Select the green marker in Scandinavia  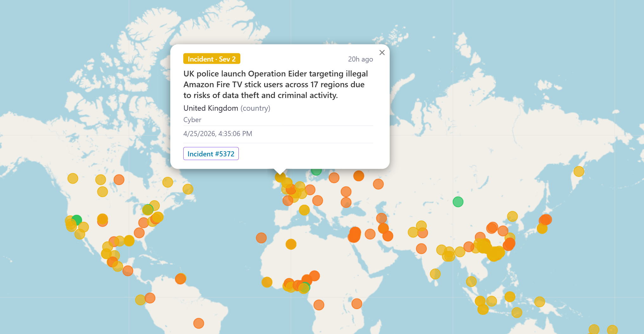(x=316, y=171)
